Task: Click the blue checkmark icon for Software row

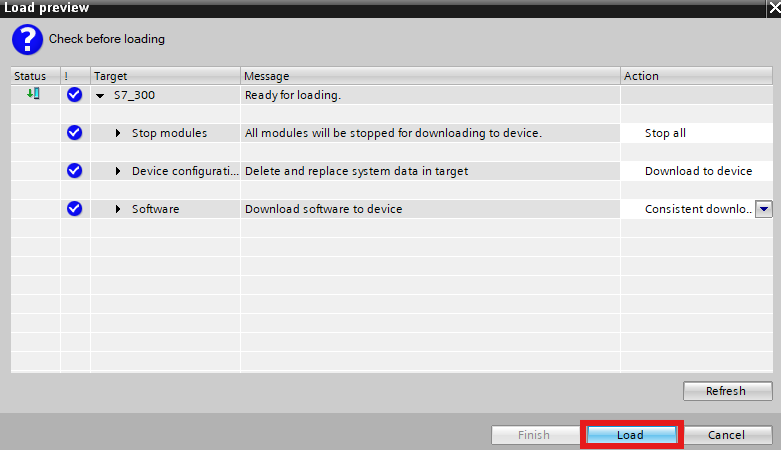Action: pyautogui.click(x=74, y=209)
